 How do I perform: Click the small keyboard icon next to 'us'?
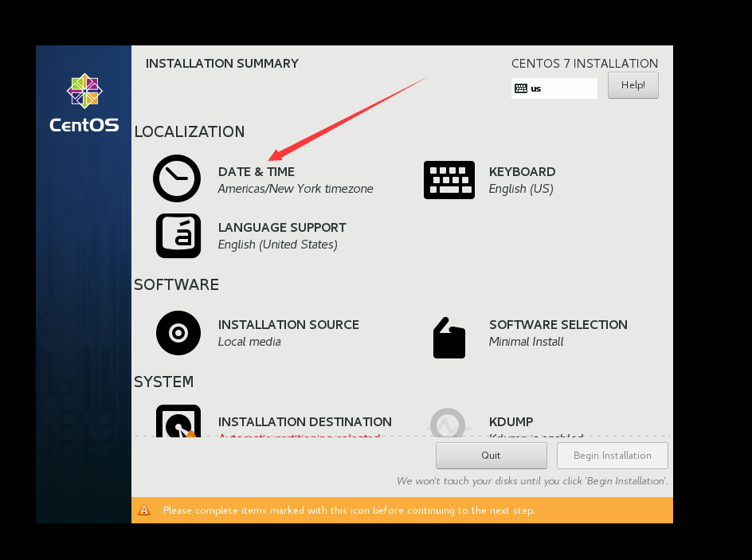[x=521, y=88]
